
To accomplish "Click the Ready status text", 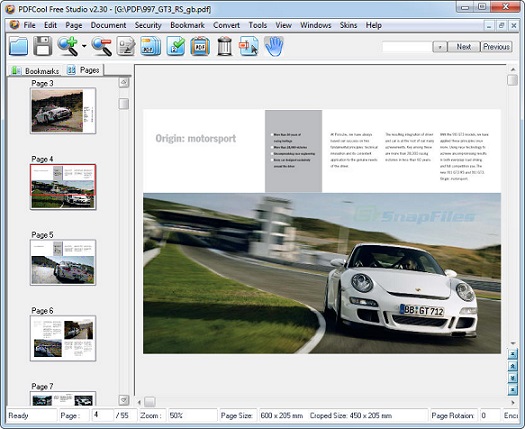I will coord(18,415).
